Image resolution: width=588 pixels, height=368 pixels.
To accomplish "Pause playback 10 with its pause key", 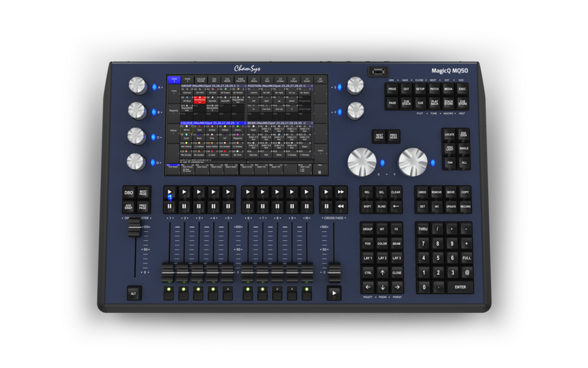I will [x=307, y=206].
